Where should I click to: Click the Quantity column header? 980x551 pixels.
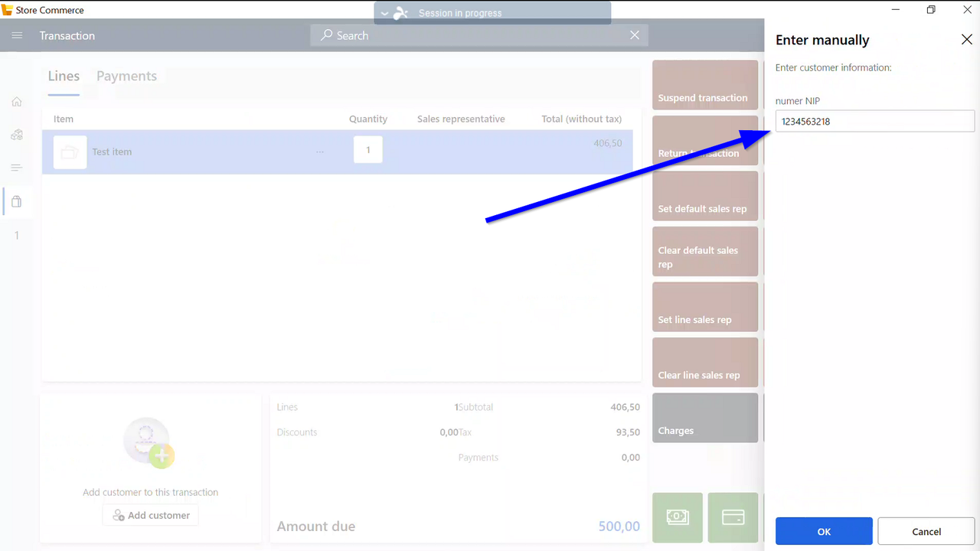click(x=368, y=119)
